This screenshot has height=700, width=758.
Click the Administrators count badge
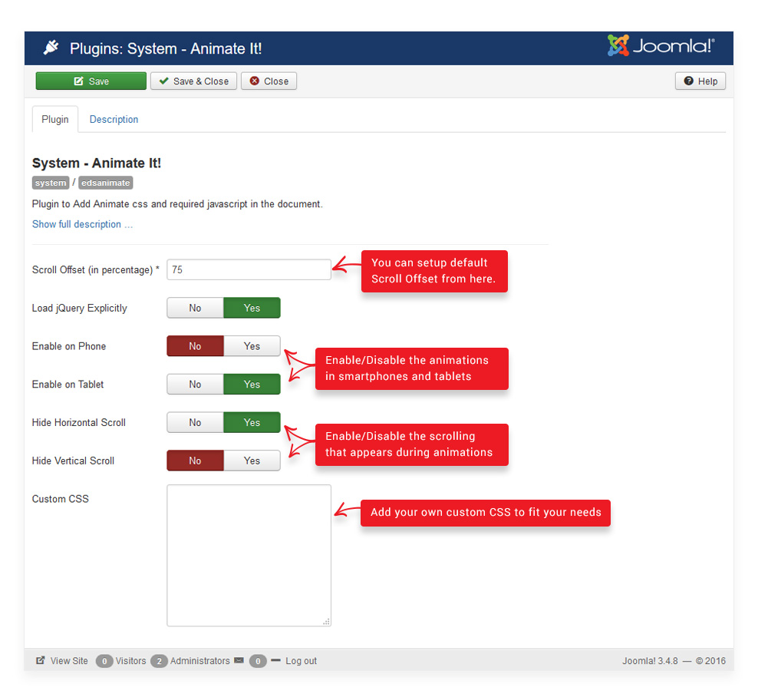tap(159, 662)
